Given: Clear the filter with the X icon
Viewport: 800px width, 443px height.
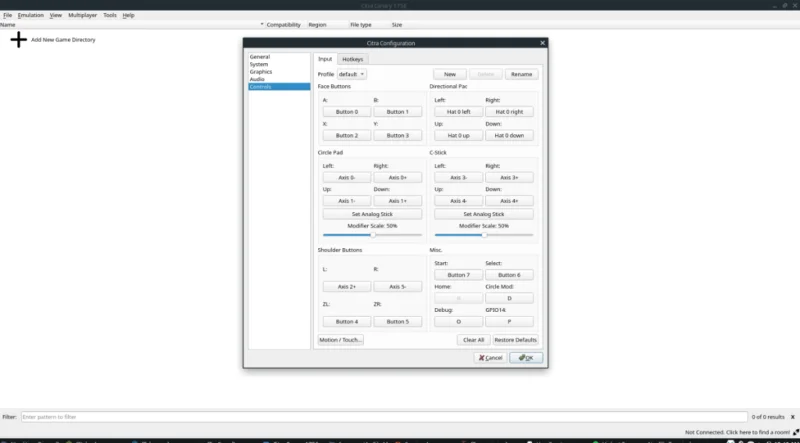Looking at the screenshot, I should pyautogui.click(x=792, y=417).
